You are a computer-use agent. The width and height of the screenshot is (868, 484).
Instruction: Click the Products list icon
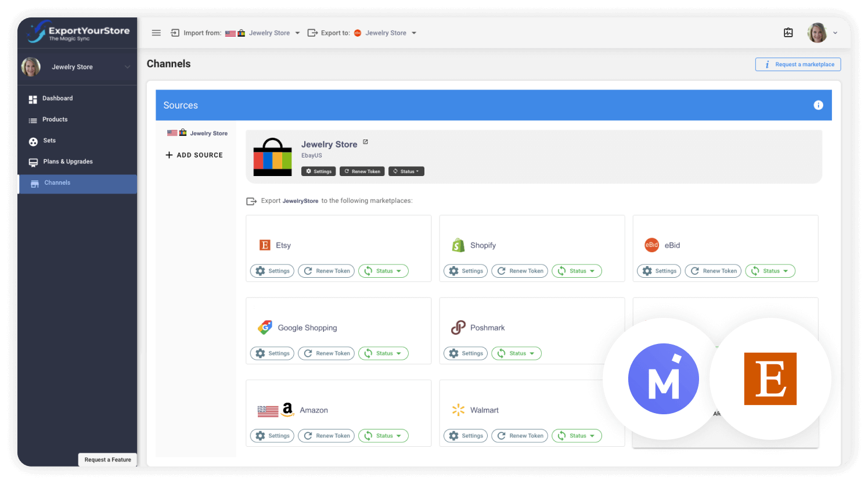point(33,120)
